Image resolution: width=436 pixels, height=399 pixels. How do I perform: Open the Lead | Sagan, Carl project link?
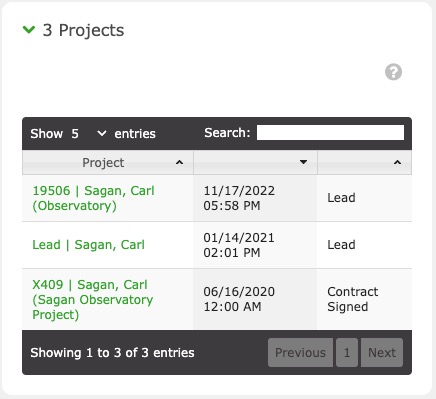tap(88, 245)
